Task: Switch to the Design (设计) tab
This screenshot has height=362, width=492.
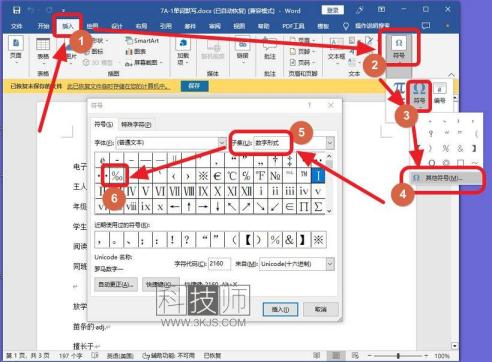Action: (x=117, y=26)
